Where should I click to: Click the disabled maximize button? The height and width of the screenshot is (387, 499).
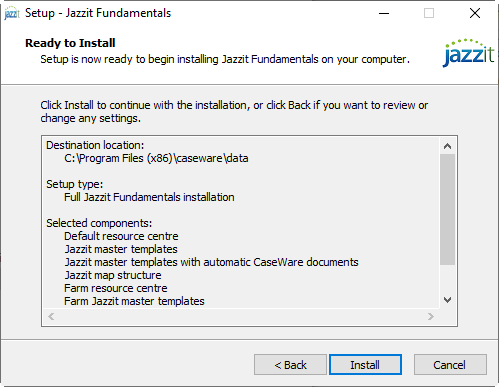(x=429, y=13)
